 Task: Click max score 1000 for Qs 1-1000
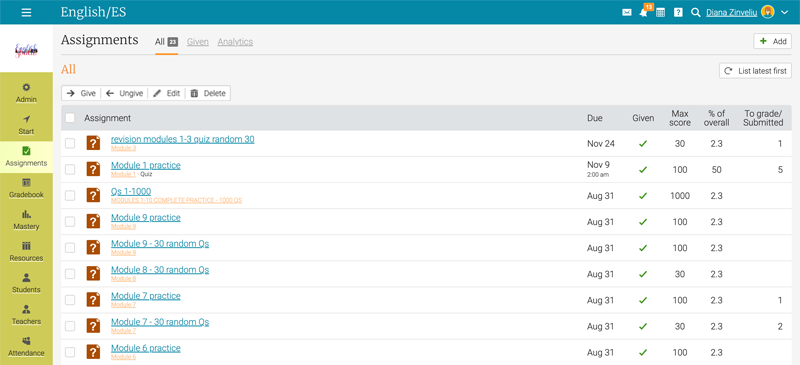(x=680, y=196)
